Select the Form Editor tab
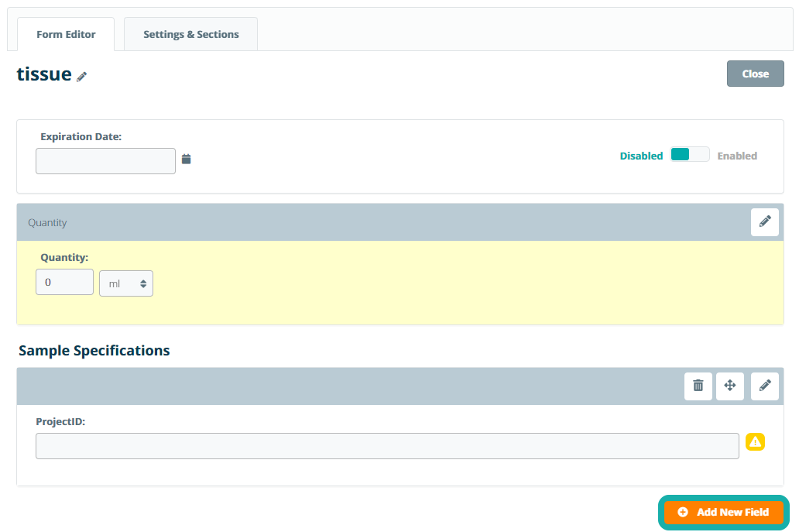 66,34
